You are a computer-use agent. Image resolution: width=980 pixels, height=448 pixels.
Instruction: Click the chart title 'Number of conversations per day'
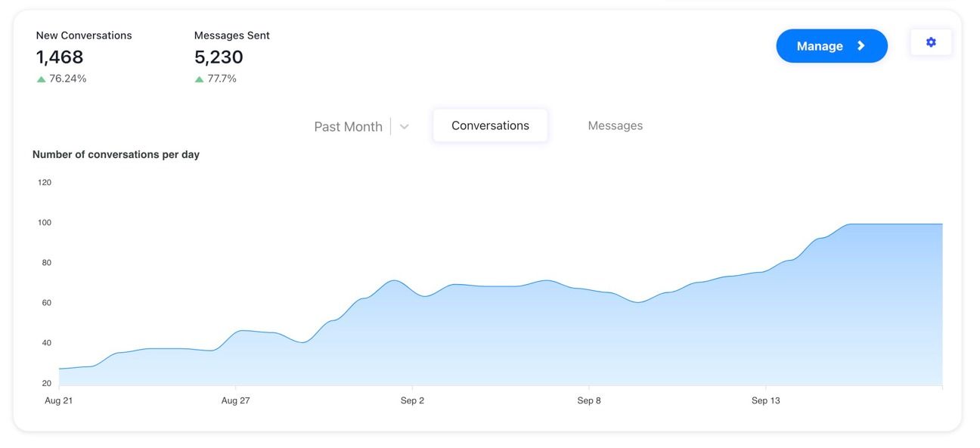coord(116,155)
